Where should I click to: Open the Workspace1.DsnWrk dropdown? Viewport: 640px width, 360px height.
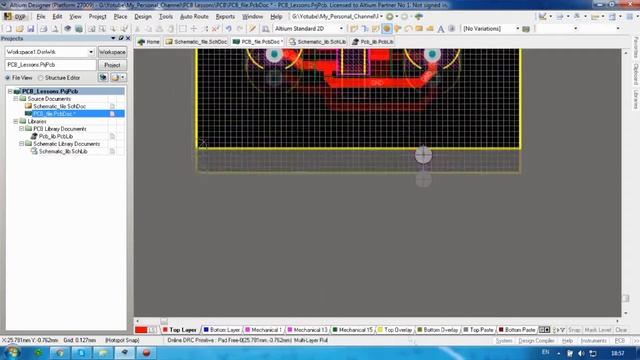tap(91, 52)
